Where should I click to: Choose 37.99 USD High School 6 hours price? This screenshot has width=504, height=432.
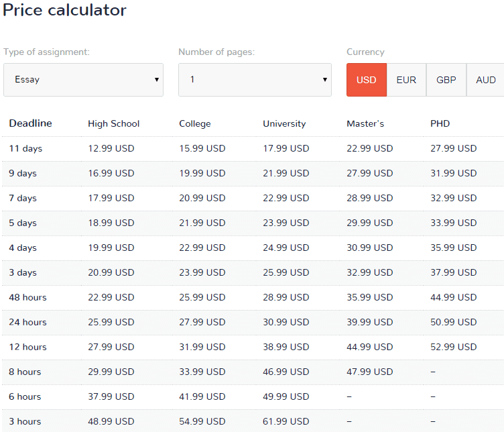111,396
